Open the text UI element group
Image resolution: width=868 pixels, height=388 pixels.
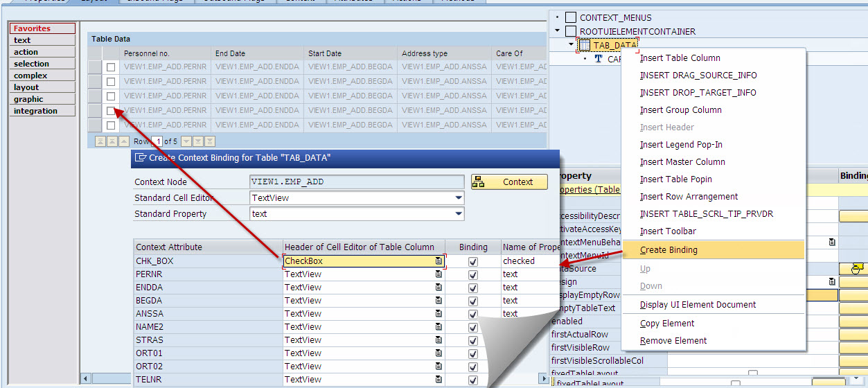[x=42, y=40]
